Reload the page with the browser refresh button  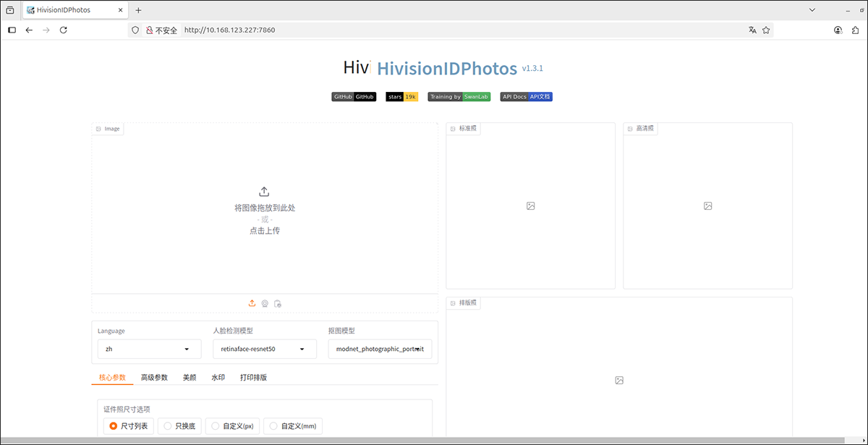tap(64, 30)
